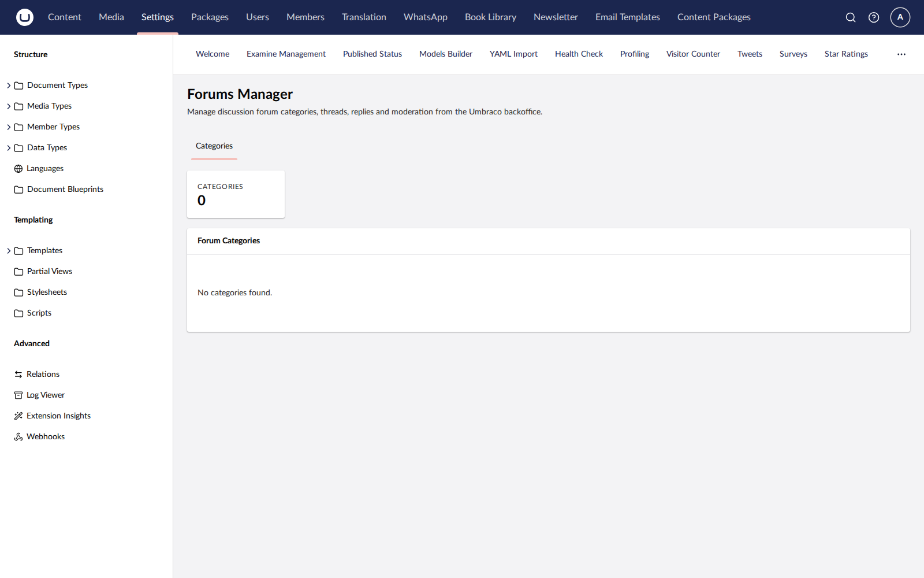Open Document Types in the tree

(57, 86)
